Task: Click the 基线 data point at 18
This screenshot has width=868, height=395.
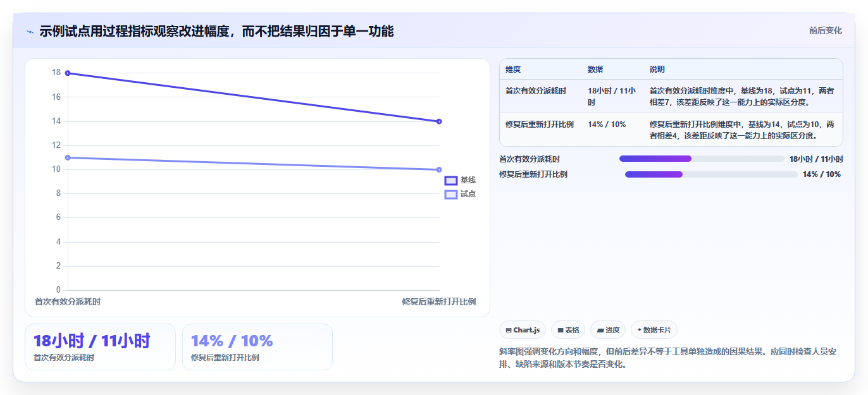Action: pyautogui.click(x=68, y=73)
